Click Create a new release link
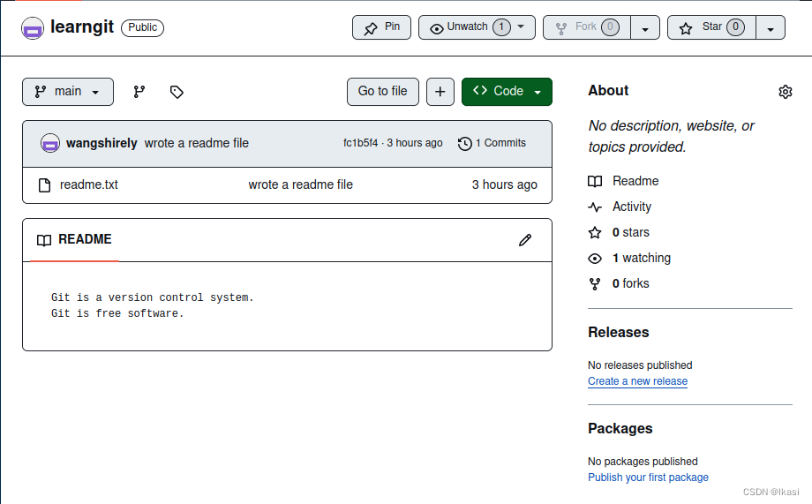The width and height of the screenshot is (812, 504). click(x=637, y=381)
